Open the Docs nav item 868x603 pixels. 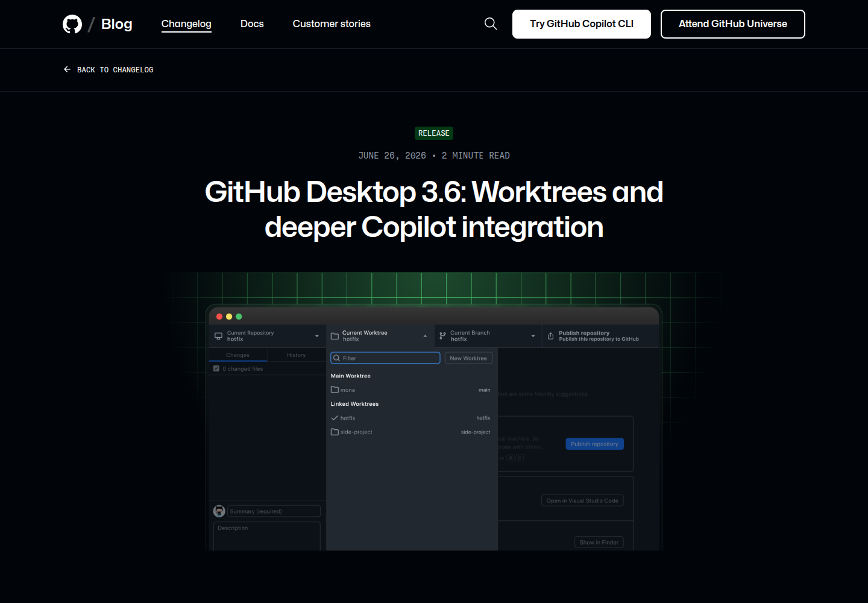click(x=252, y=24)
